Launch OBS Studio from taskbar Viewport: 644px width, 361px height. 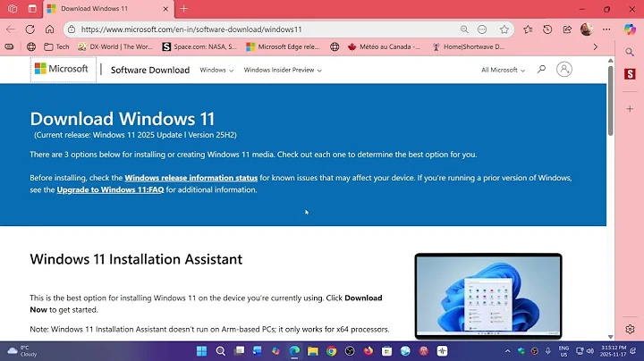click(x=350, y=351)
